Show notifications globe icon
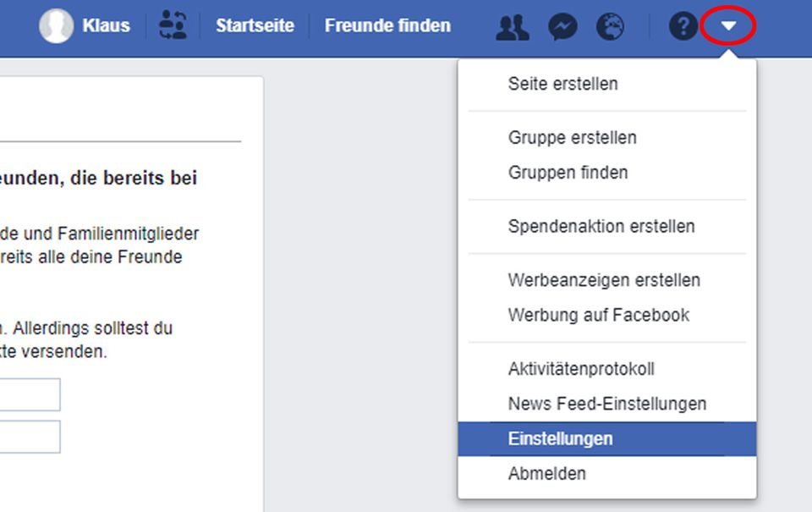Screen dimensions: 812x512 coord(610,27)
